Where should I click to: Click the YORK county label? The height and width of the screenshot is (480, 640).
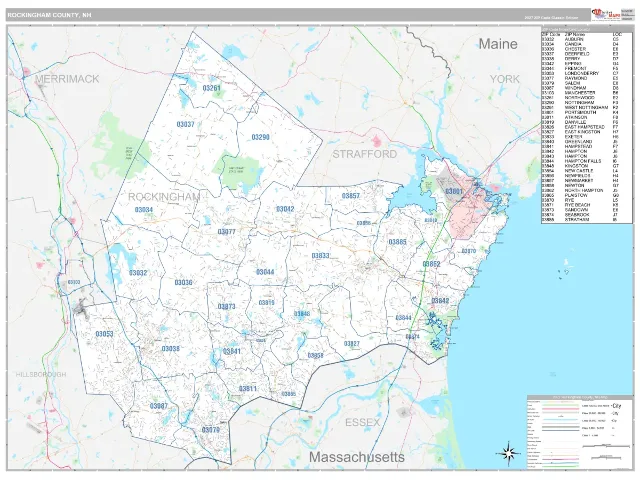click(x=505, y=79)
